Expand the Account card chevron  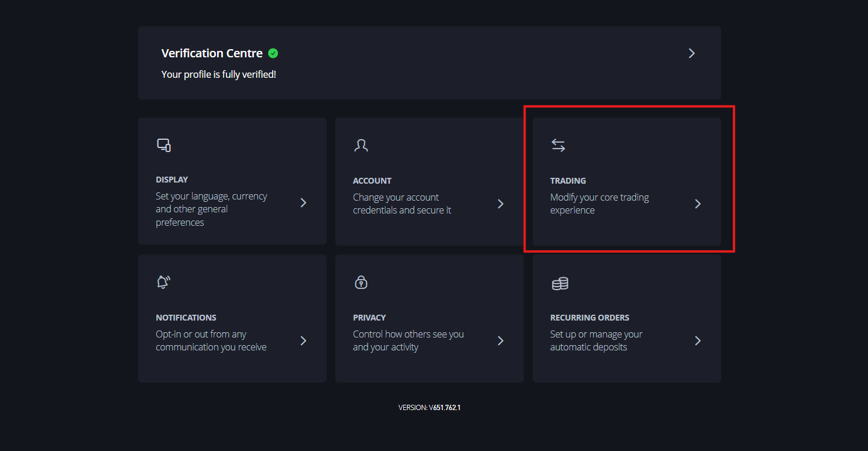(x=500, y=204)
